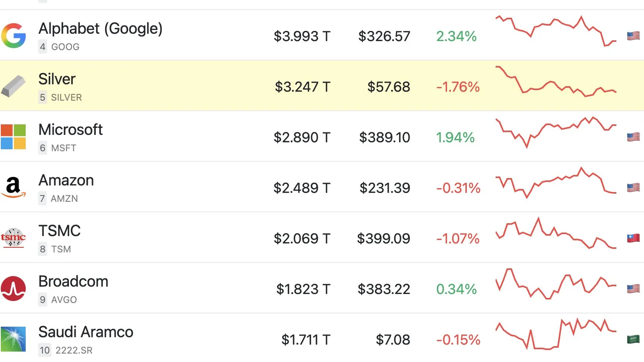Click the Saudi Aramco logo icon
Viewport: 644px width, 362px height.
click(x=13, y=339)
